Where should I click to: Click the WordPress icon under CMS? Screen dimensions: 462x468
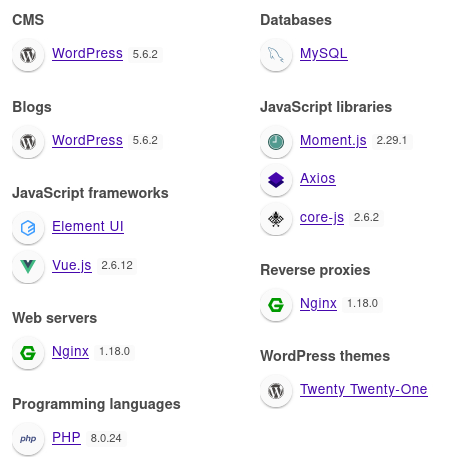[x=28, y=55]
